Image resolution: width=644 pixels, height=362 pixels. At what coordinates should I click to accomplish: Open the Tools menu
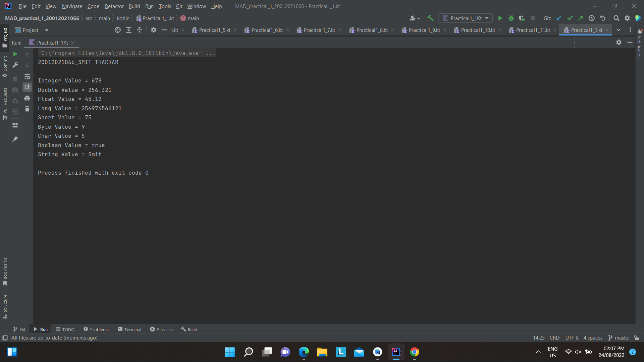point(165,6)
